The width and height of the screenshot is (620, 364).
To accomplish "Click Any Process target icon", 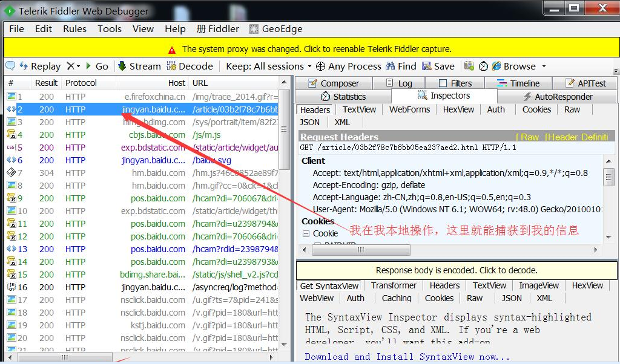I will pyautogui.click(x=321, y=66).
